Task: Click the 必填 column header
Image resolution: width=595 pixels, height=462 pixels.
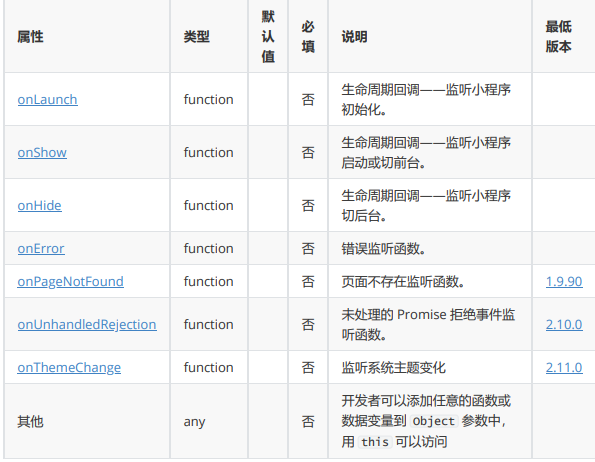Action: (308, 37)
